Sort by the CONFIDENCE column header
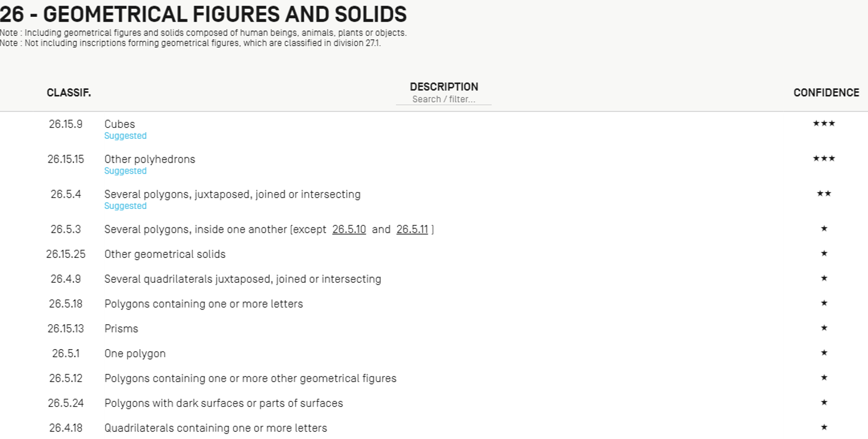This screenshot has width=868, height=439. click(x=826, y=93)
